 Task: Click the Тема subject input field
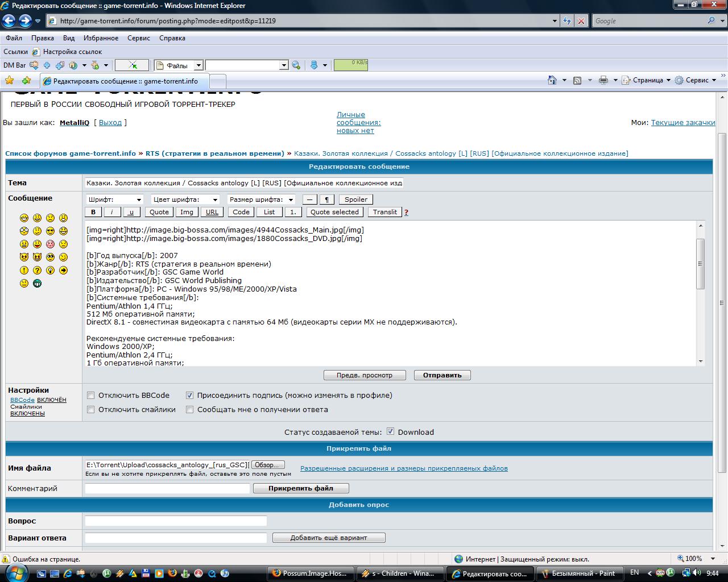(244, 183)
